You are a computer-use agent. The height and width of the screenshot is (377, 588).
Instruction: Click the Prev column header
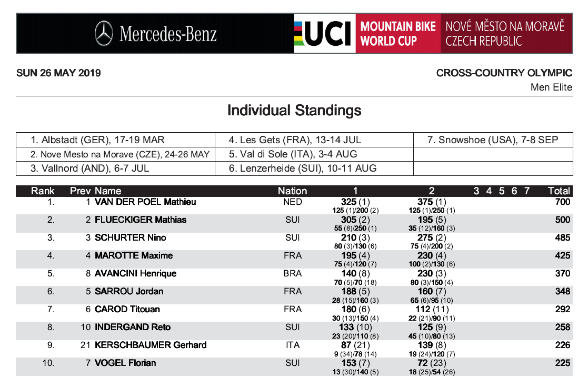coord(81,191)
